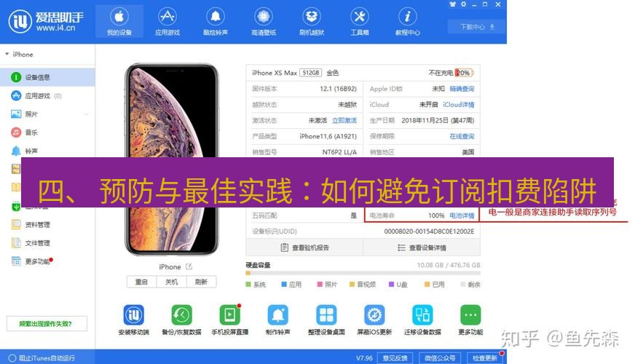Click the 刷新 button
635x364 pixels.
[x=201, y=282]
